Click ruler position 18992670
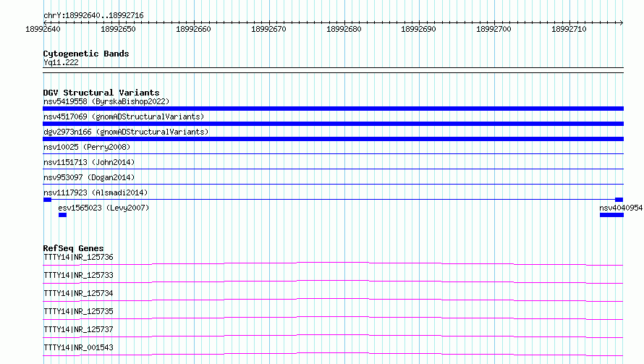 [268, 29]
